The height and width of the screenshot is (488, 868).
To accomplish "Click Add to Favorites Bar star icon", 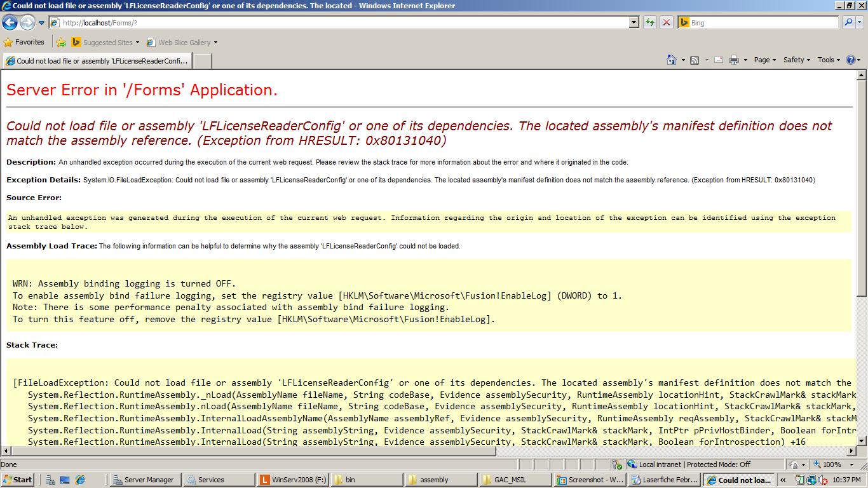I will 61,43.
